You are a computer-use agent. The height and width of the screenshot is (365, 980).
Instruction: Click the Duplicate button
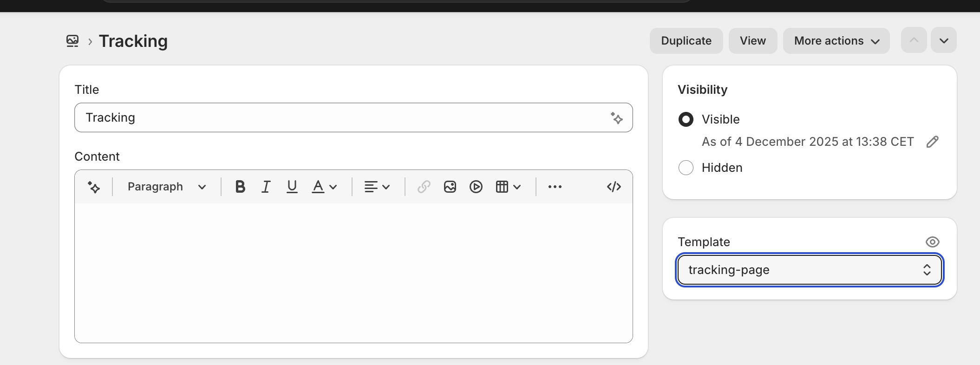tap(686, 41)
